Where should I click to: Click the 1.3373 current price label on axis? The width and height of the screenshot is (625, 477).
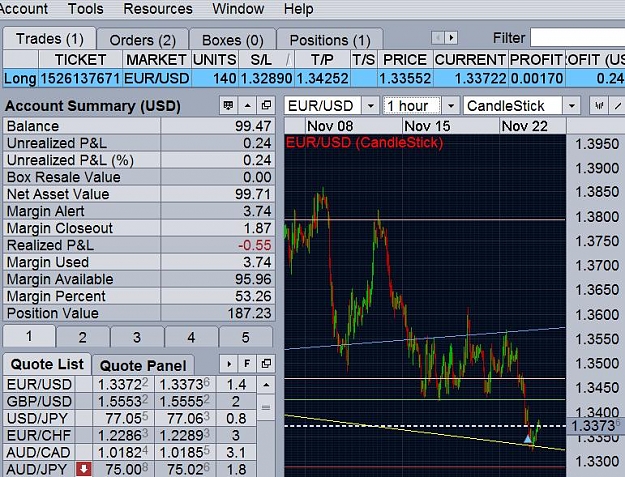pos(596,426)
